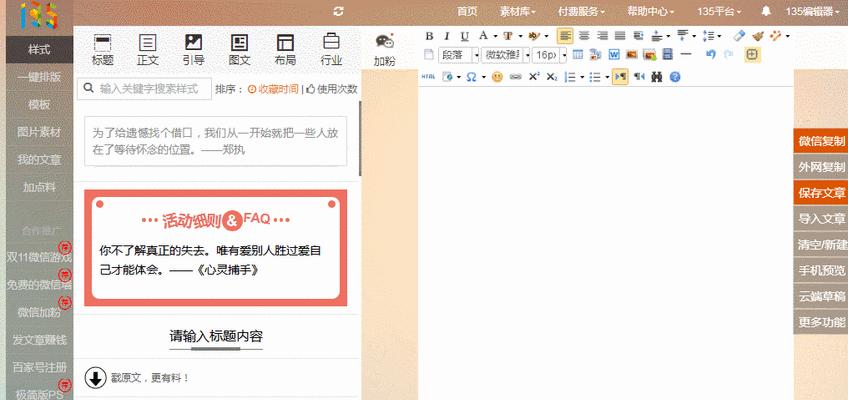The image size is (848, 400).
Task: Select the 一键排版 sidebar tab
Action: click(39, 77)
